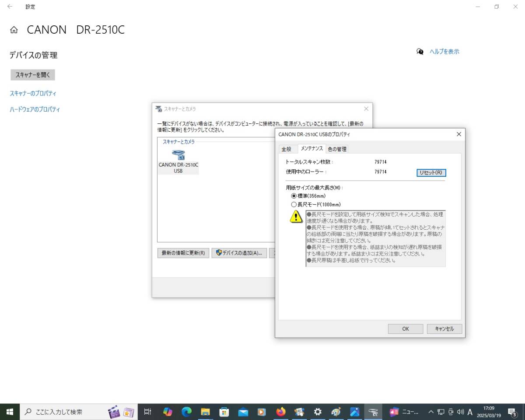Click the キャンセル button
525x420 pixels.
coord(444,329)
